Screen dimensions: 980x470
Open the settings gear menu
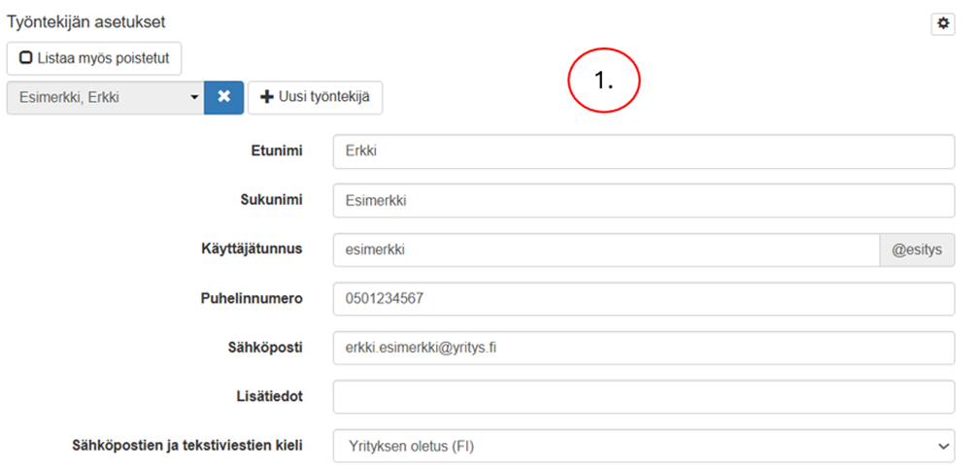942,24
